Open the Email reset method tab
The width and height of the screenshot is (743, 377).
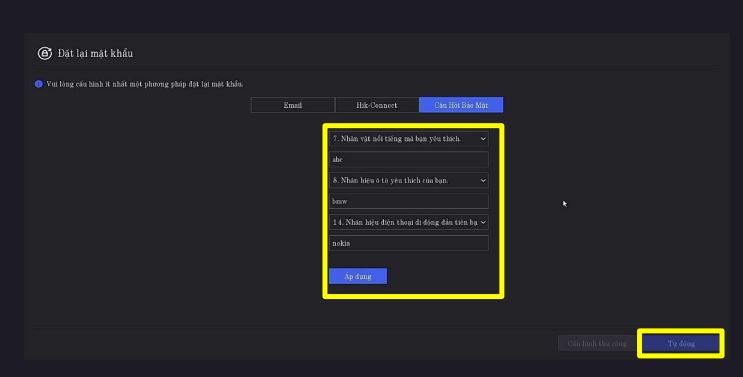(x=292, y=105)
